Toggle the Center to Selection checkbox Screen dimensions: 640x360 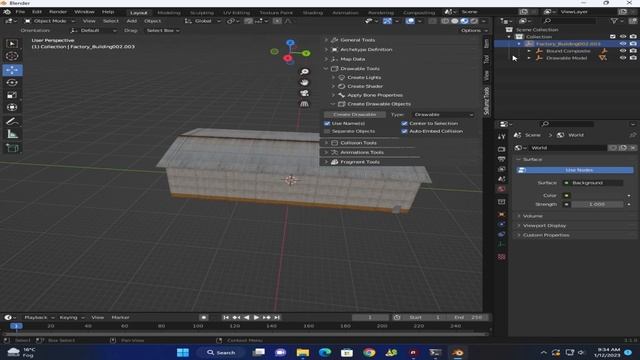tap(404, 123)
